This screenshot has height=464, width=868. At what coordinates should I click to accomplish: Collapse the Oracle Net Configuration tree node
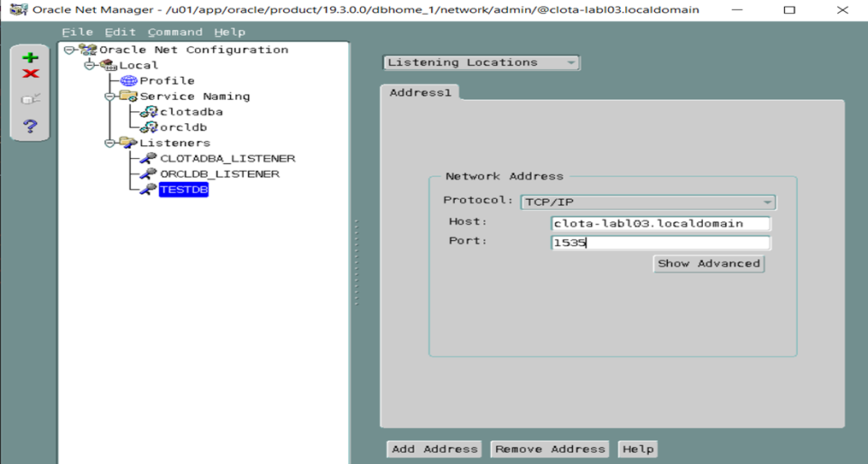(69, 50)
